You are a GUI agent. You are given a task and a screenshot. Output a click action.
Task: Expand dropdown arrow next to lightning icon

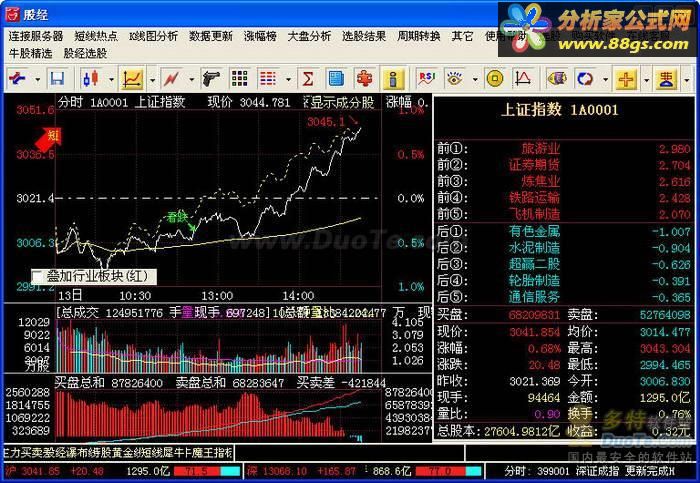tap(192, 80)
